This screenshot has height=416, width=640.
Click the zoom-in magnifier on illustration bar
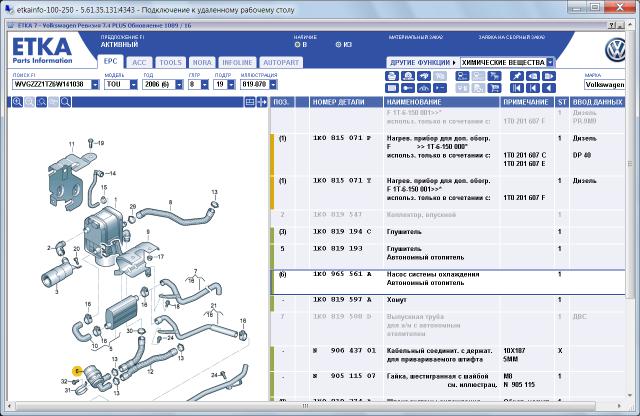tap(17, 102)
